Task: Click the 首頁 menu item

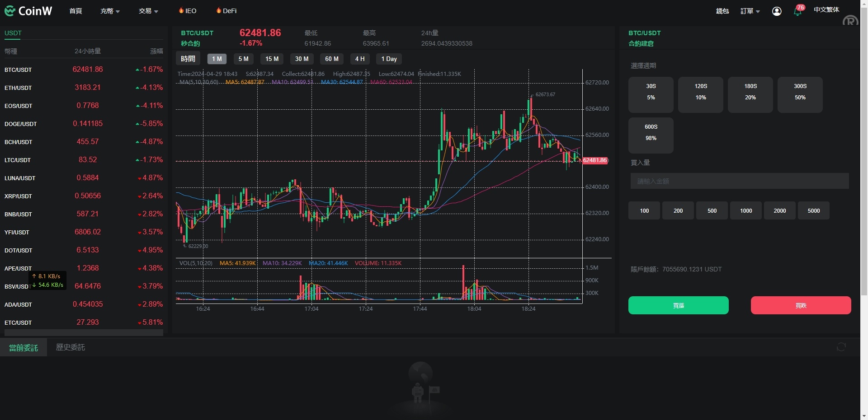Action: [75, 11]
